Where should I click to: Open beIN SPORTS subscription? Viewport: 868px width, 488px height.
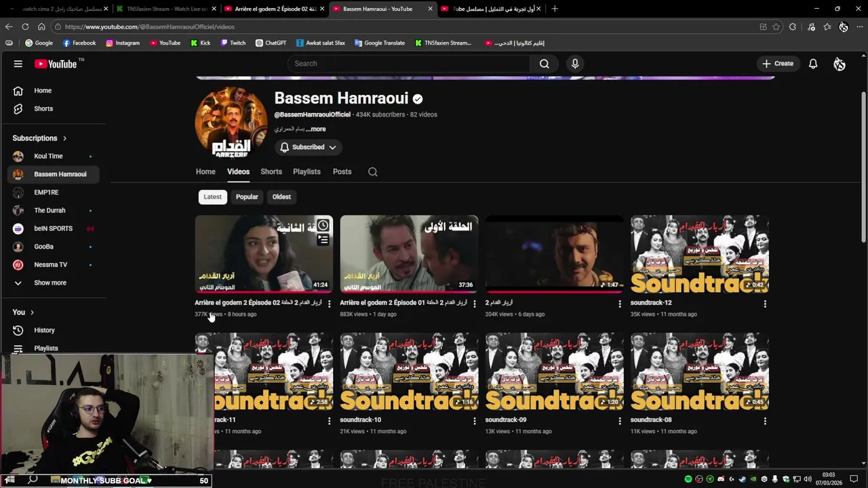(53, 228)
